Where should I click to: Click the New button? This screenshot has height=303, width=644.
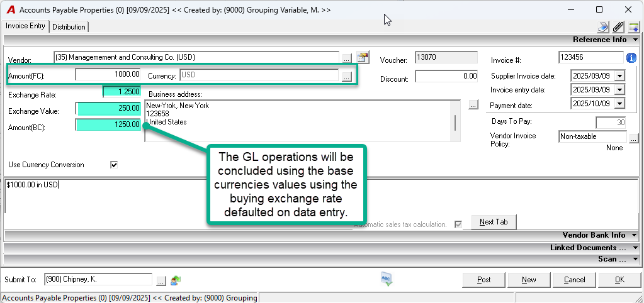[529, 280]
